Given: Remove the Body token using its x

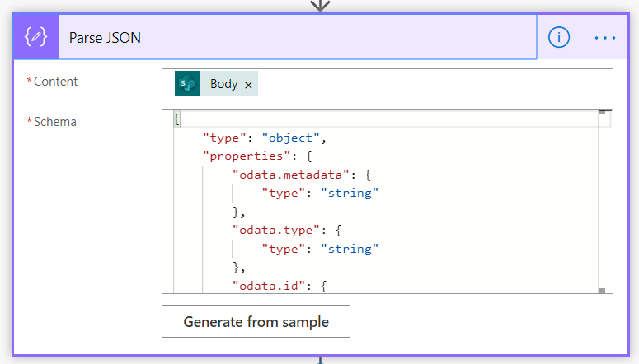Looking at the screenshot, I should (248, 85).
